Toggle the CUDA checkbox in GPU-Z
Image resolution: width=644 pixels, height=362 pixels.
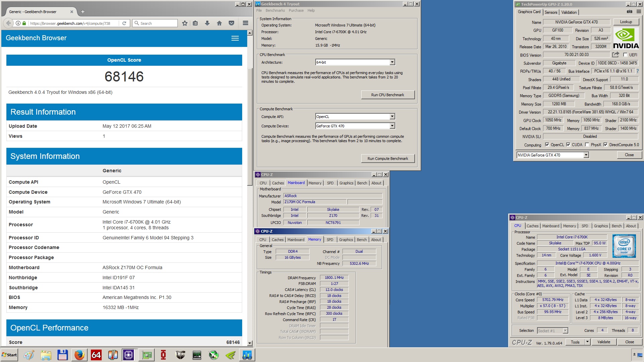tap(568, 145)
